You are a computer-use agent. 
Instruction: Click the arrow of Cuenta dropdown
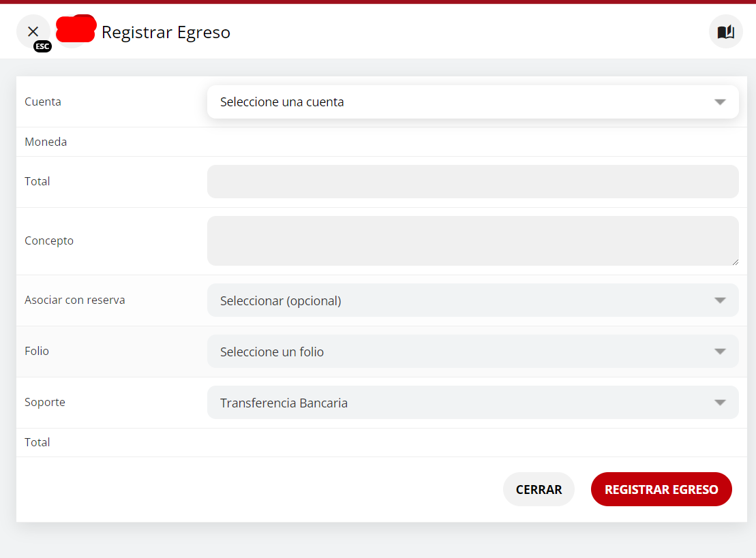pos(720,102)
